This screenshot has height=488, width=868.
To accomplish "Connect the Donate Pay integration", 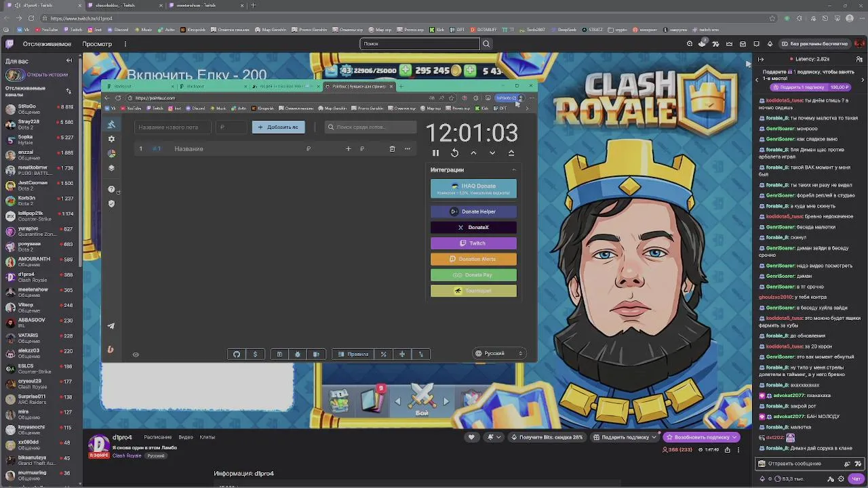I will point(473,275).
